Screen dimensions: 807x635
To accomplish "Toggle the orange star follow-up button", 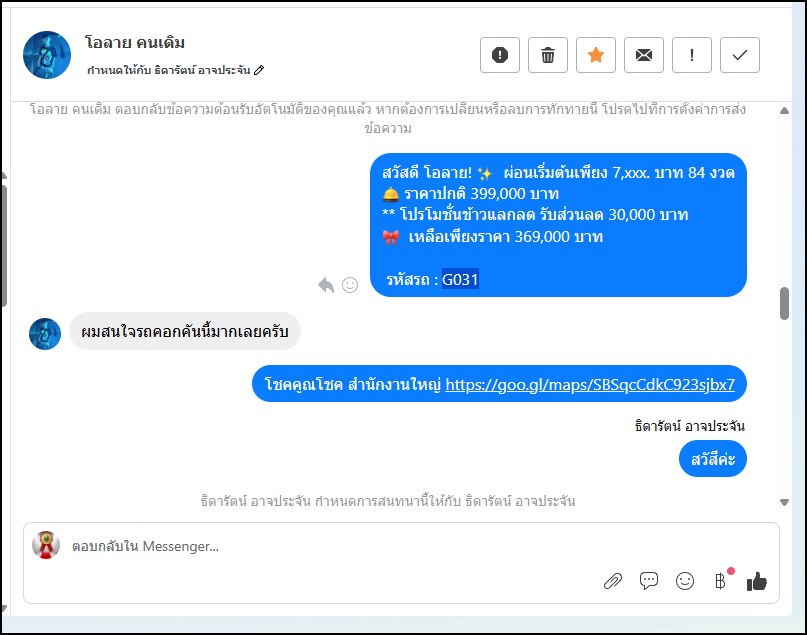I will click(595, 55).
